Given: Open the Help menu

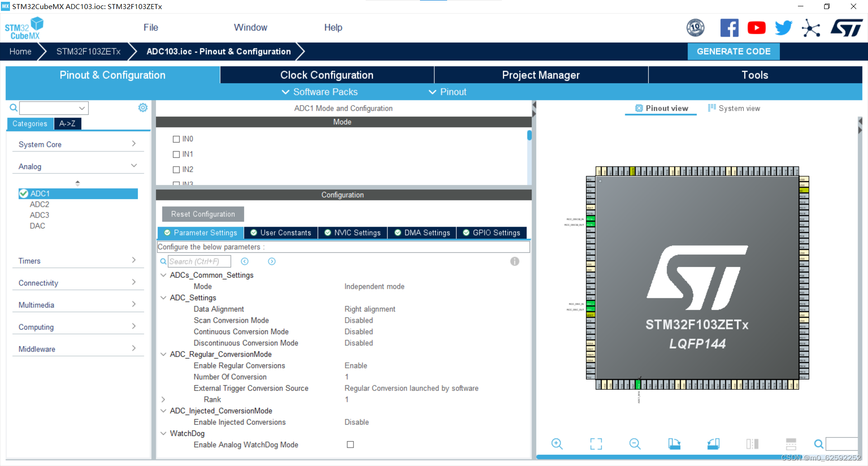Looking at the screenshot, I should [x=333, y=28].
